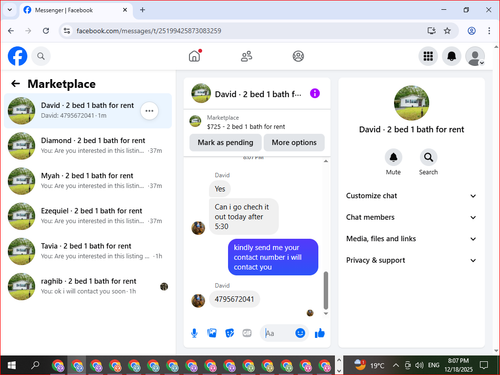Open the weather widget showing 19°C

tap(369, 365)
